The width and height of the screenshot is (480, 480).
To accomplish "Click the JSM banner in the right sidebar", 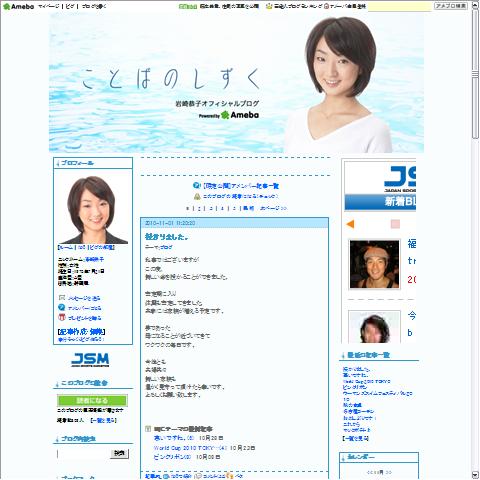I will pos(380,186).
